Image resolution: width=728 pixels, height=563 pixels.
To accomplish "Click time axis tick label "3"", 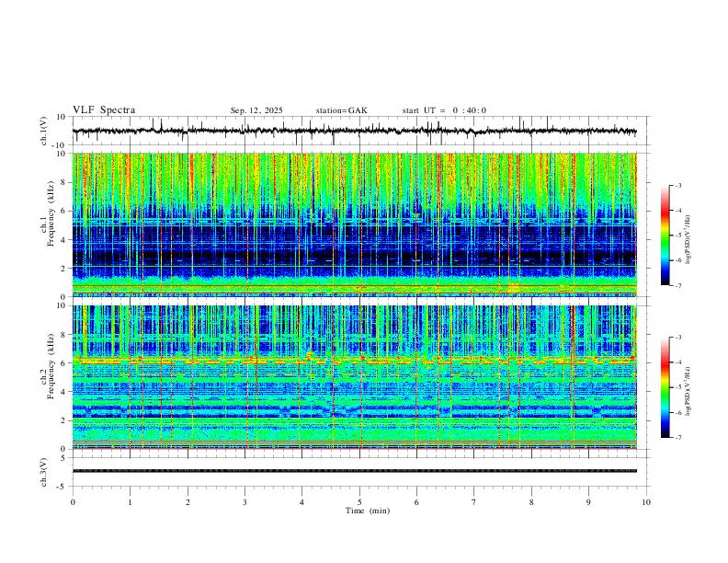I will 245,502.
